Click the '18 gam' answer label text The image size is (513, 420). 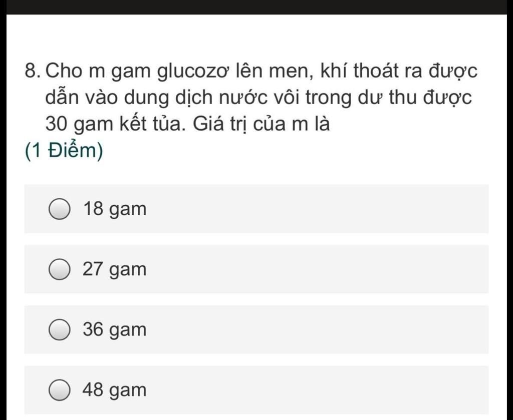115,209
